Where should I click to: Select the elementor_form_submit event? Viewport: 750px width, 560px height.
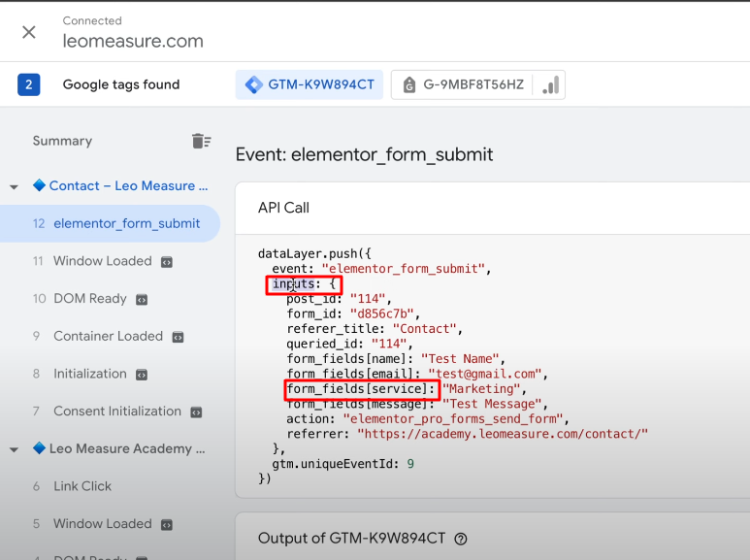[126, 223]
